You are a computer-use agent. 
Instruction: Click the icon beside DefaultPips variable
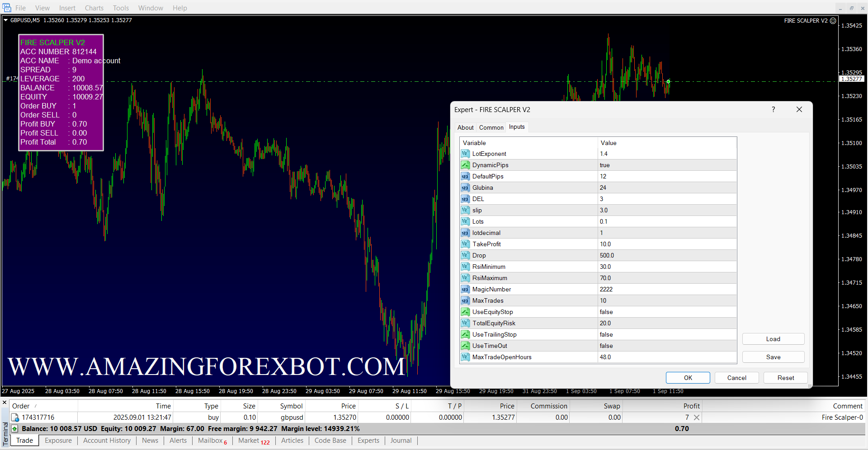[x=465, y=176]
